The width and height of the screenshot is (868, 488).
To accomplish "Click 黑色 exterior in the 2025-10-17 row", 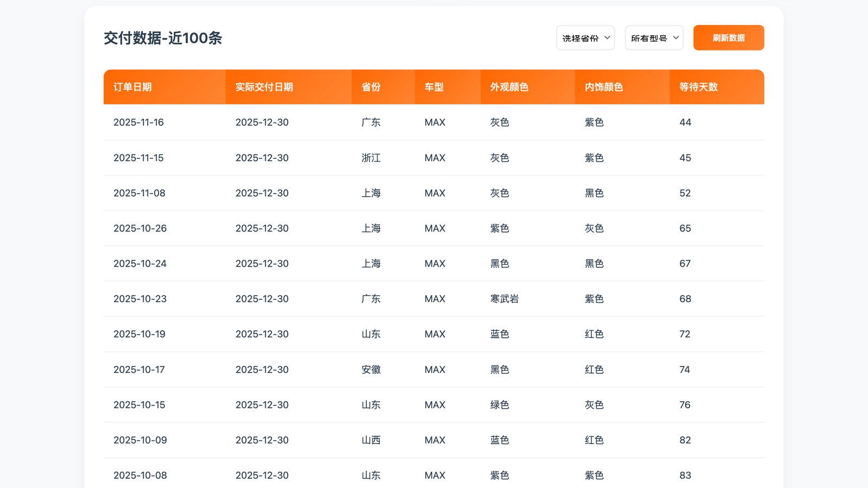I will tap(500, 369).
